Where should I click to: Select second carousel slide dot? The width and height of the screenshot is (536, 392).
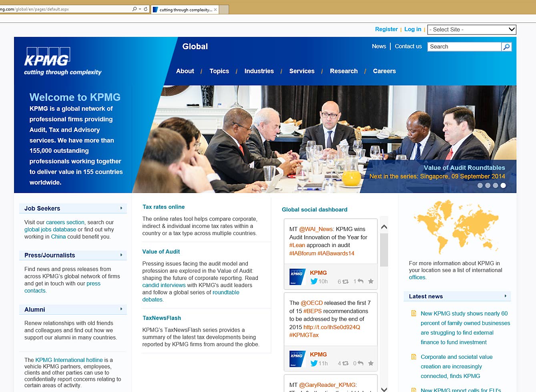488,185
